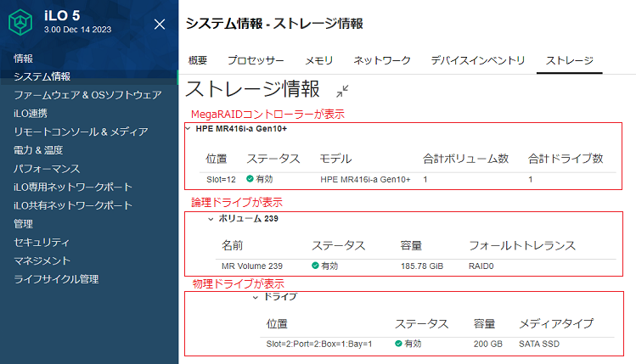Open iLO専用ネットワークポート settings
The image size is (636, 364).
click(73, 187)
